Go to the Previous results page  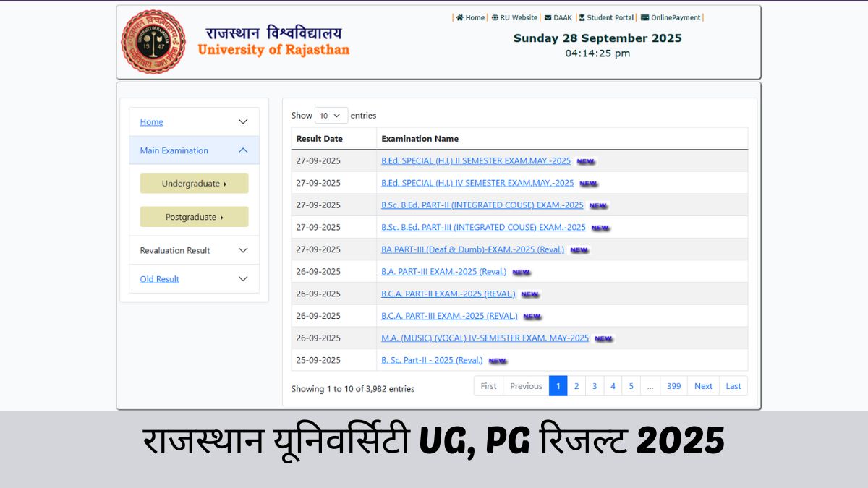click(526, 386)
